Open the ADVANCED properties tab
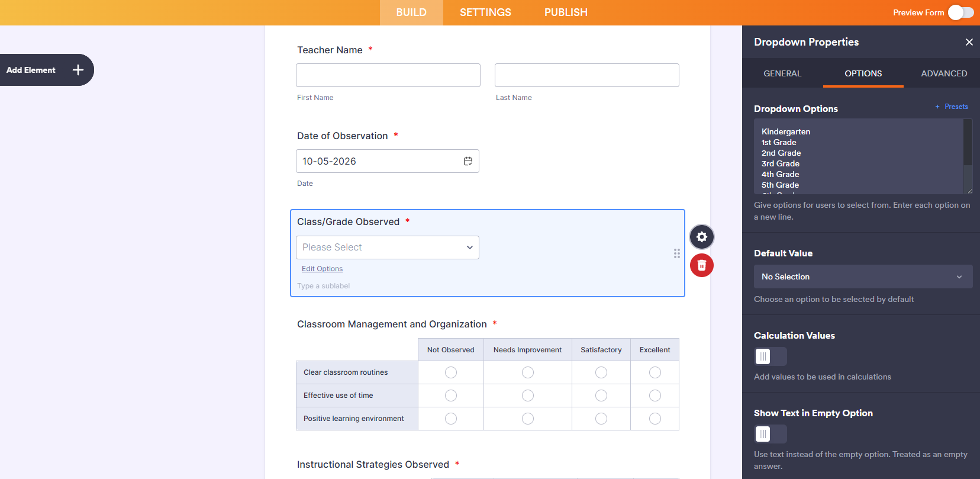This screenshot has width=980, height=479. pyautogui.click(x=944, y=73)
